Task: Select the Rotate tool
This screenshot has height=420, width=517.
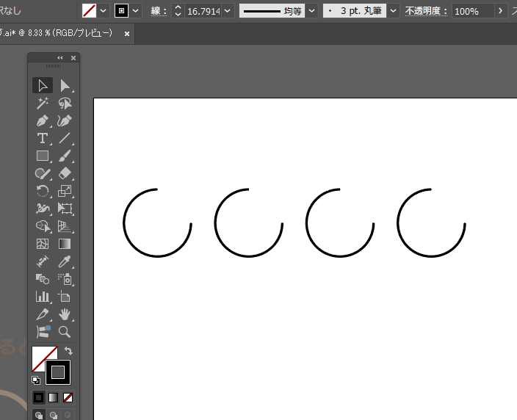Action: click(x=43, y=191)
